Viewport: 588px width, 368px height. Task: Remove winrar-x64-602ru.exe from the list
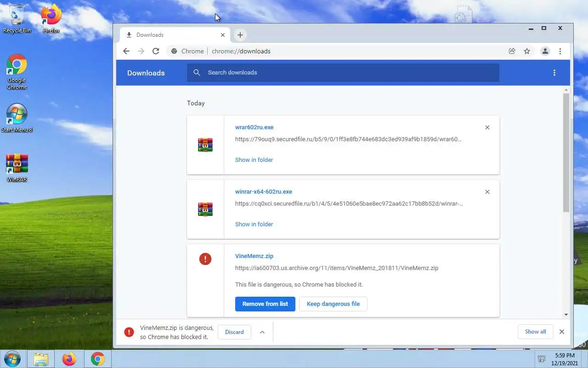coord(487,192)
